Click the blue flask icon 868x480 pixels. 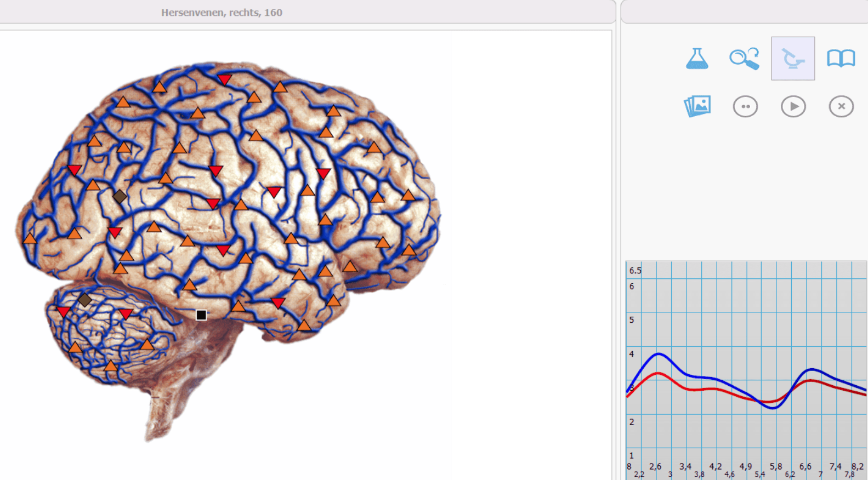697,58
